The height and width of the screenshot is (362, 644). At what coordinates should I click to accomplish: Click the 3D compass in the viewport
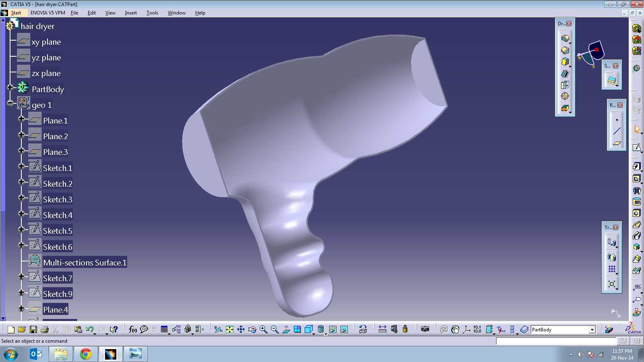[x=591, y=53]
